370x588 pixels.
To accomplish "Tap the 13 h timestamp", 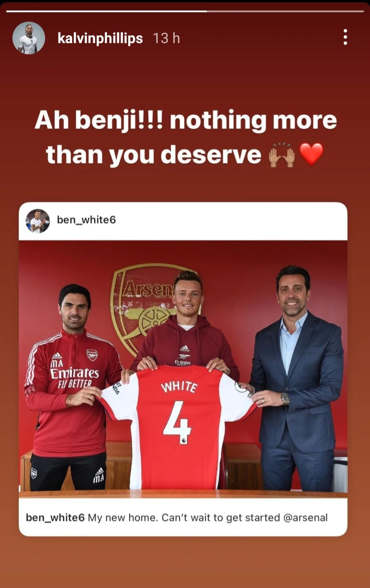I will coord(166,38).
